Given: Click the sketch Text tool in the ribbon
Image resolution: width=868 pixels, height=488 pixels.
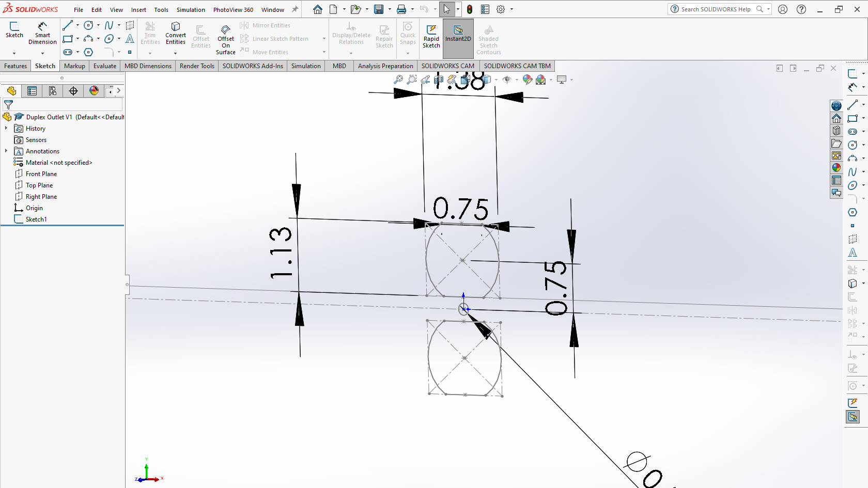Looking at the screenshot, I should (x=130, y=39).
